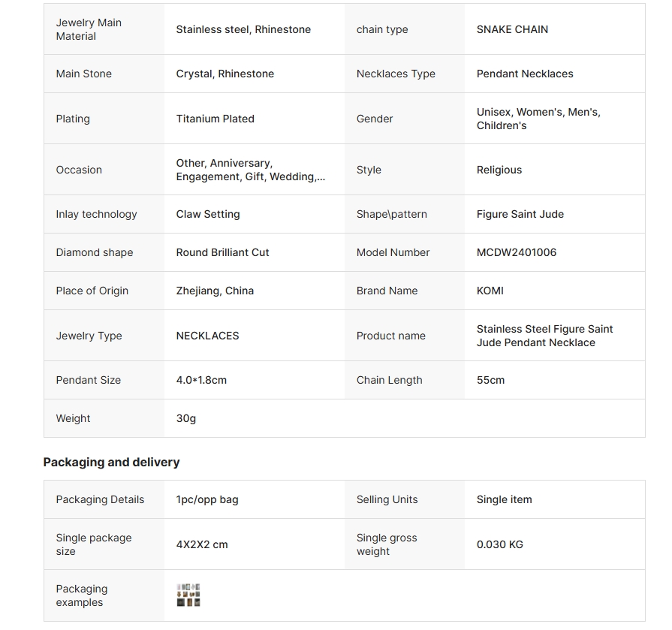The width and height of the screenshot is (672, 630).
Task: Click the Gender value listing Unisex, Women's
Action: coord(538,119)
